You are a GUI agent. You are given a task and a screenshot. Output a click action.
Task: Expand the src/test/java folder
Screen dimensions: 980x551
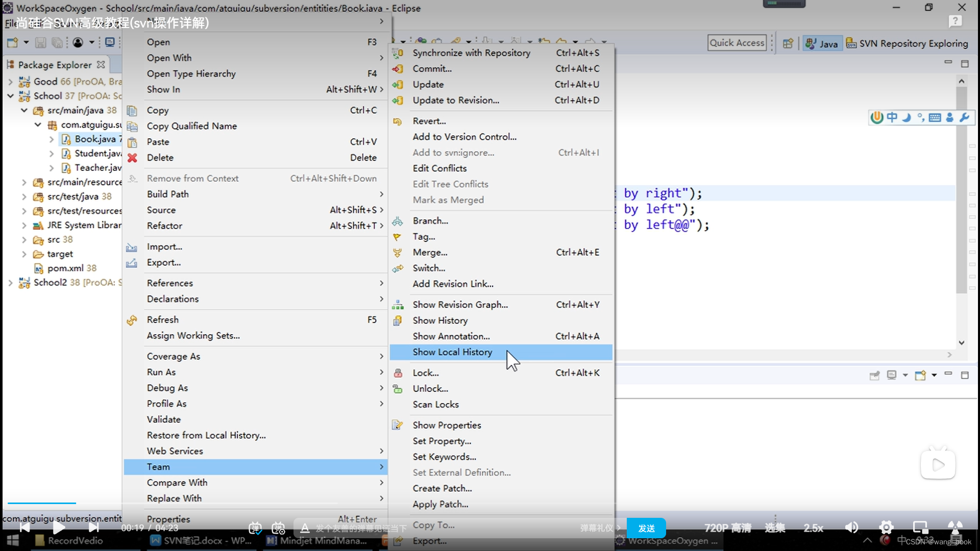(24, 196)
